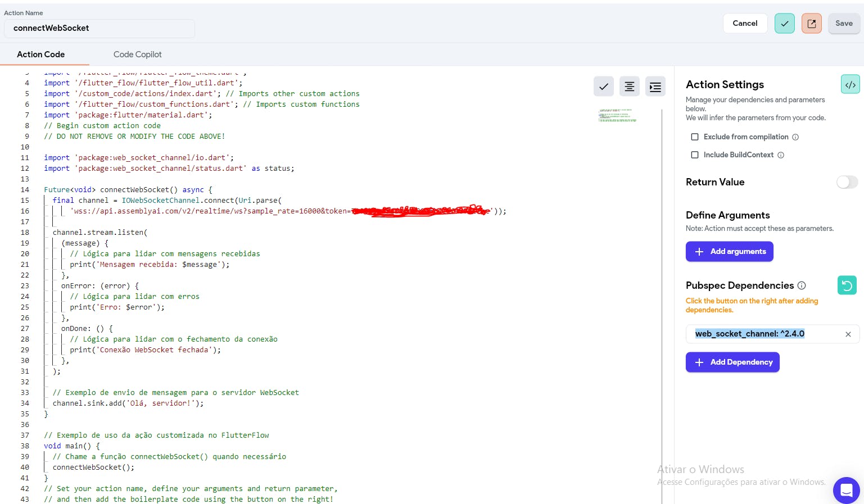Click the channel.sink.add line of code
The image size is (864, 504).
pos(128,403)
